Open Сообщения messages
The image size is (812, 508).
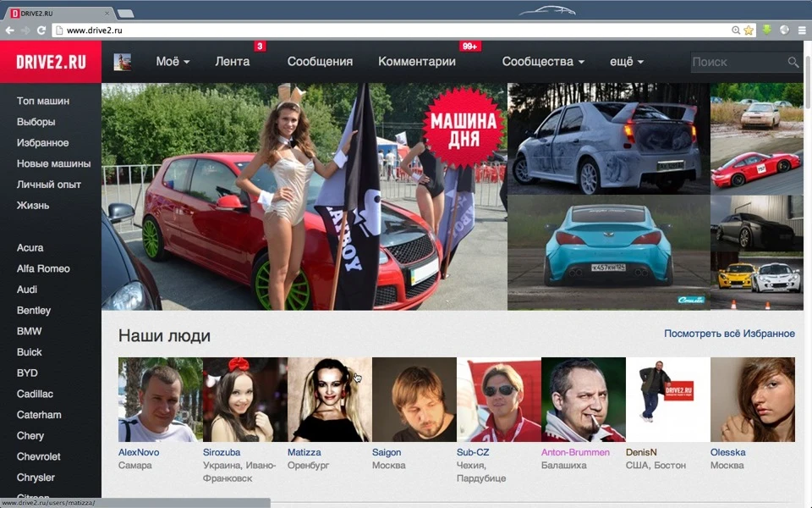pos(320,62)
